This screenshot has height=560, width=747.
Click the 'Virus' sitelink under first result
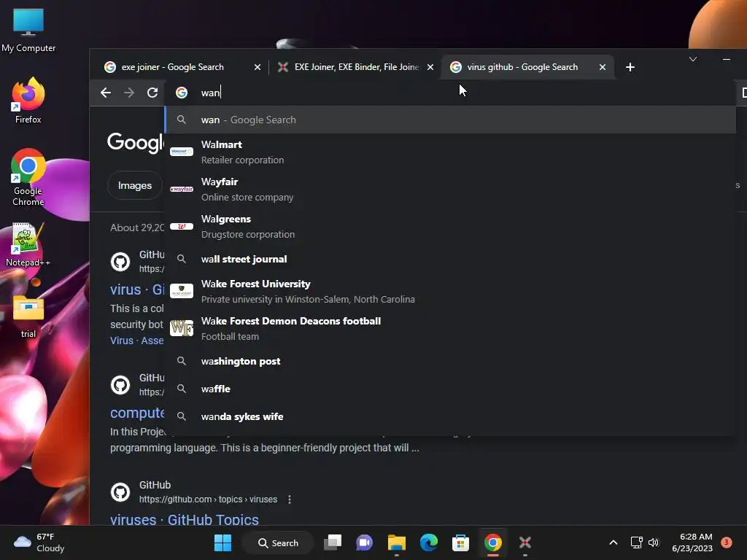[122, 341]
